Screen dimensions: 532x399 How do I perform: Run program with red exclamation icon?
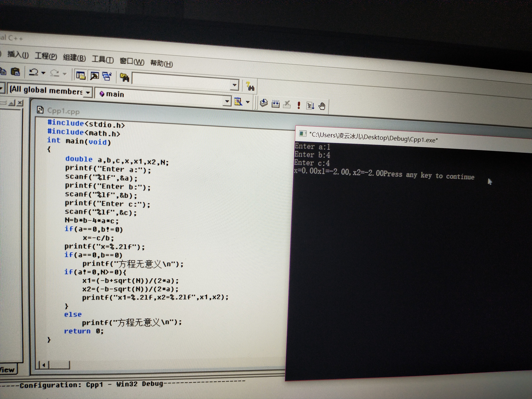[299, 105]
